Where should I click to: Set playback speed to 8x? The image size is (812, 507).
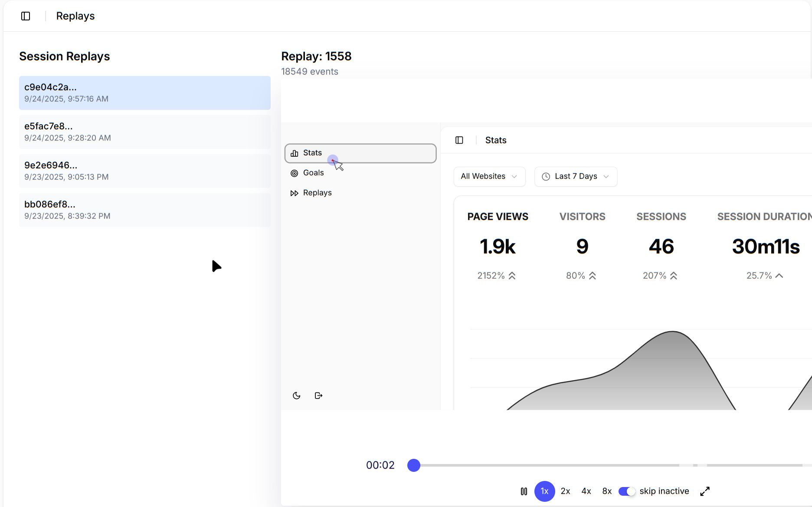point(607,491)
